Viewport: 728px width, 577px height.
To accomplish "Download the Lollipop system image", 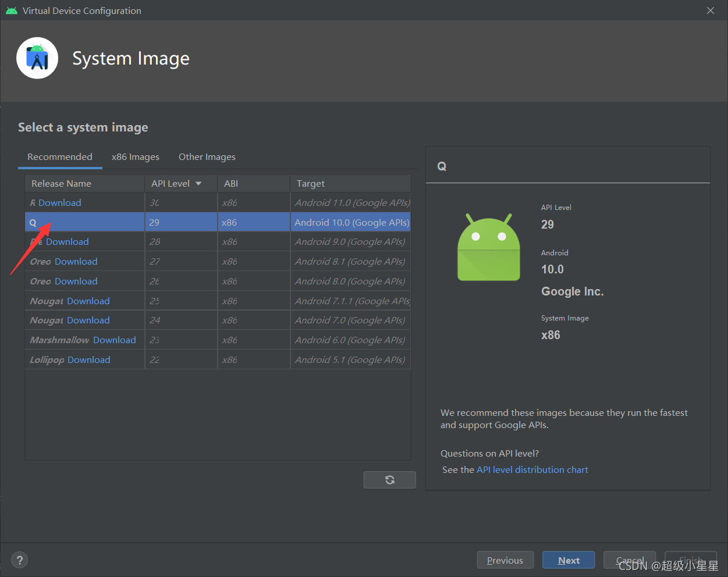I will click(89, 359).
